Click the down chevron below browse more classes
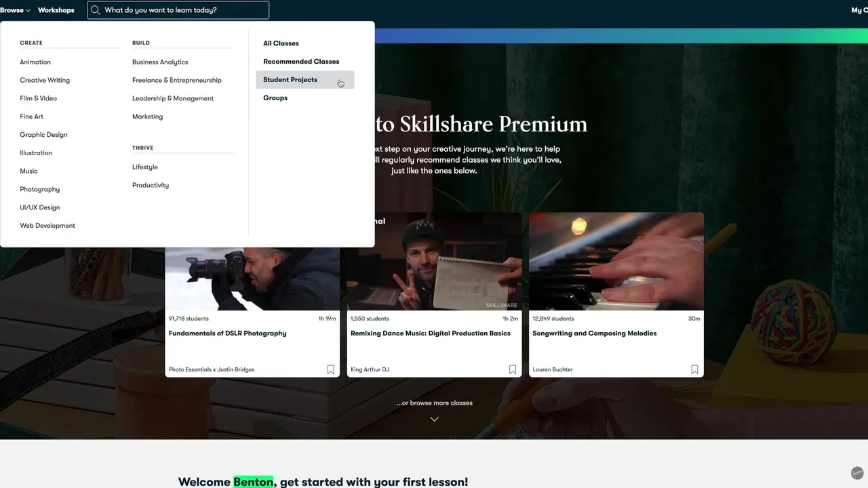The image size is (868, 488). 435,419
